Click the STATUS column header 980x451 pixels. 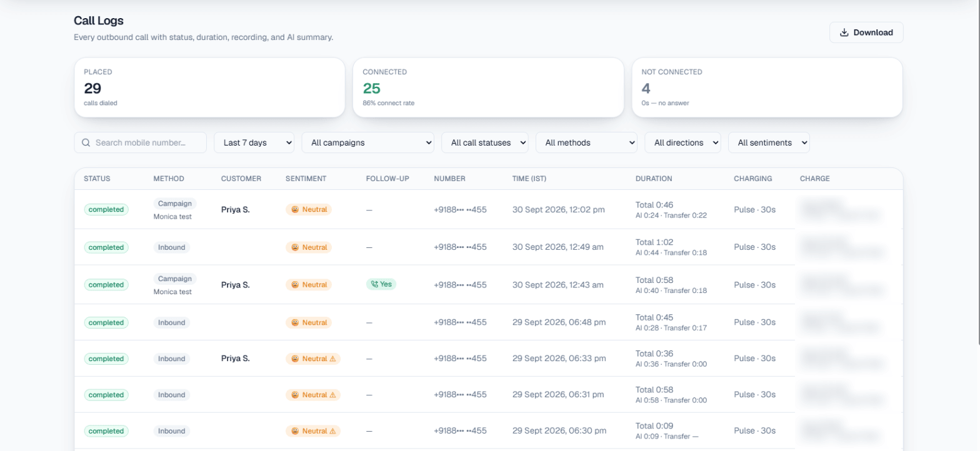[x=97, y=179]
